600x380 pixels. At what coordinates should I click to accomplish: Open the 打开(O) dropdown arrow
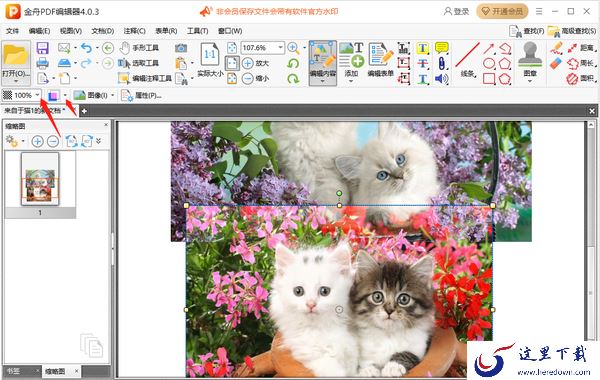[16, 81]
